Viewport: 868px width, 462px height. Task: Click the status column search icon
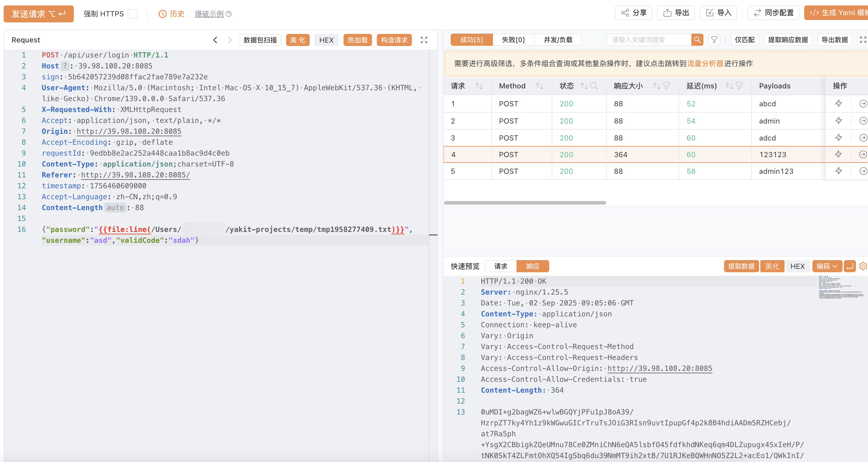pyautogui.click(x=594, y=86)
